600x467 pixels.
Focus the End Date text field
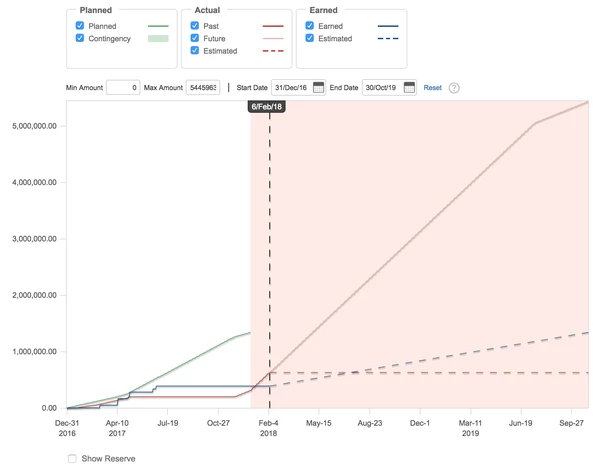click(381, 88)
